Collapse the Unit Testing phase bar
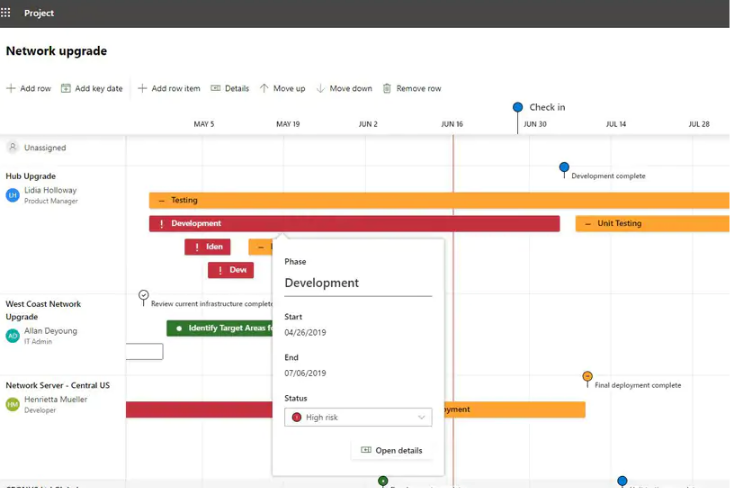Viewport: 730px width, 488px height. 588,224
